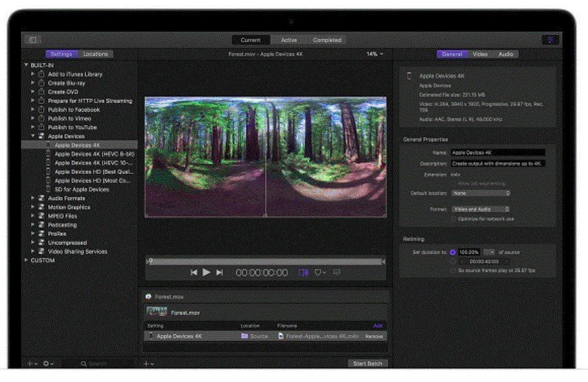Screen dimensions: 588x382
Task: Open the add-file plus menu below batch
Action: pos(149,364)
